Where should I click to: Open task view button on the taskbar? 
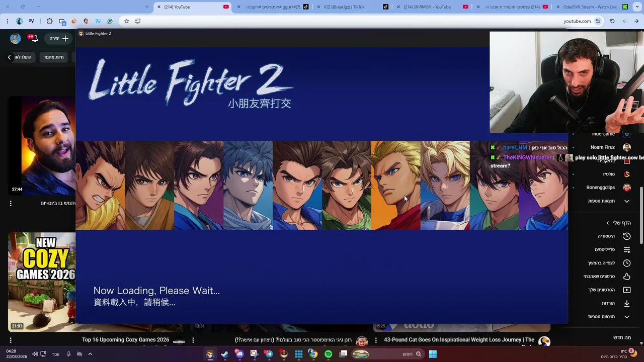[344, 354]
